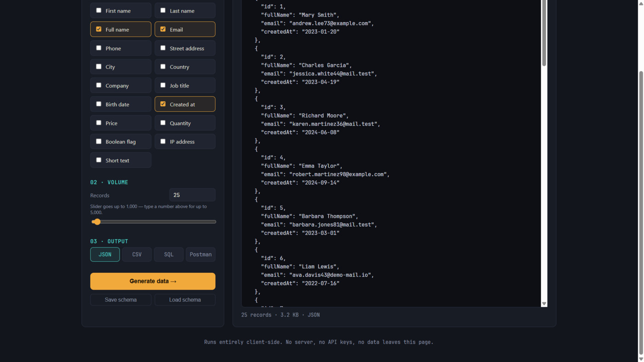This screenshot has width=644, height=362.
Task: Turn on the Quantity field
Action: coord(163,123)
